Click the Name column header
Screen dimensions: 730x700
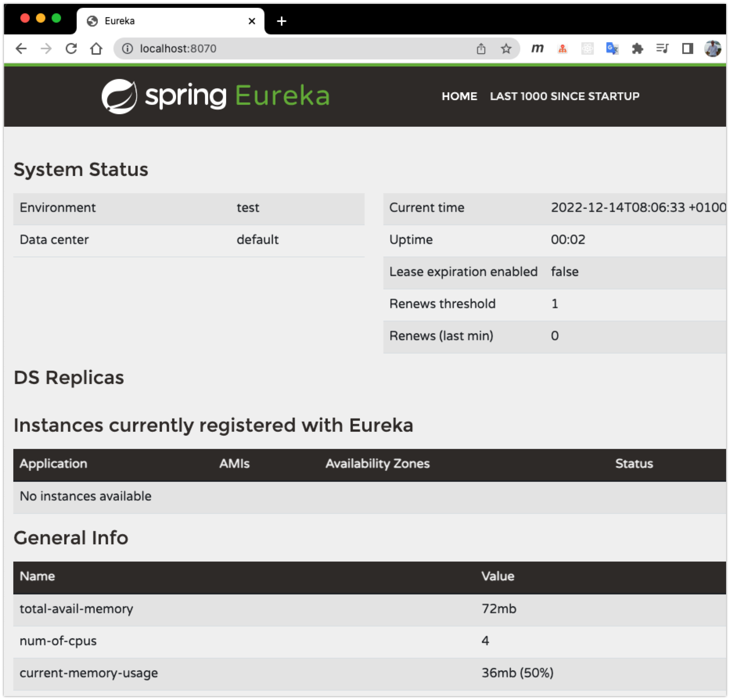[37, 576]
